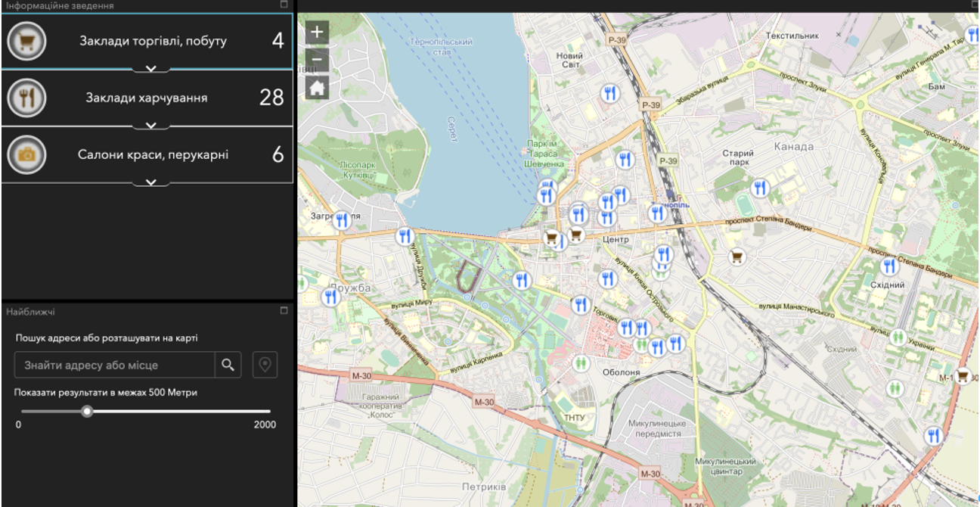
Task: Select the Заклади харчування list item
Action: point(147,98)
